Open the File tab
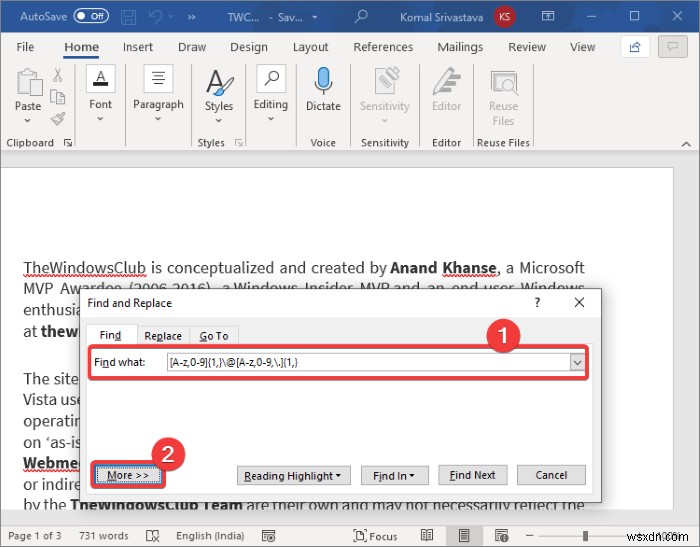This screenshot has width=700, height=547. [x=25, y=47]
